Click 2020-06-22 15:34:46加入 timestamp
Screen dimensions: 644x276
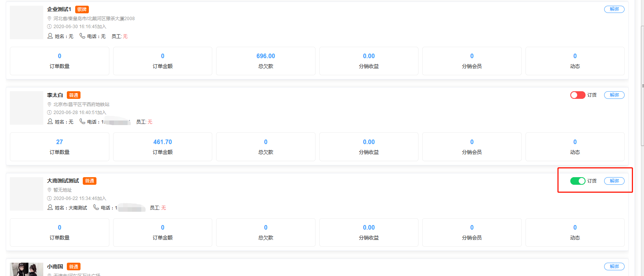point(80,198)
